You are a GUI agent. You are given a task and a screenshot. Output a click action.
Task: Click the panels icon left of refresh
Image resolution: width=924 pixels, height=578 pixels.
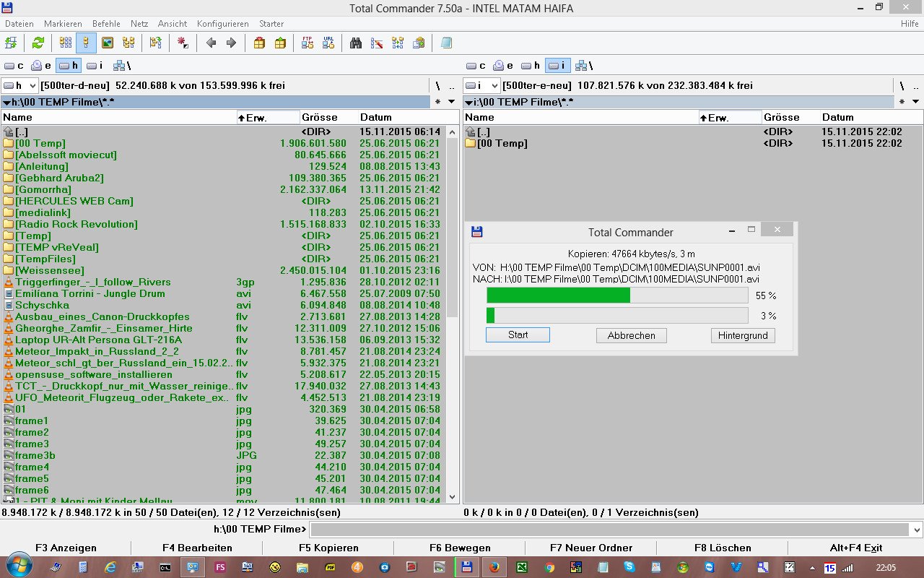11,43
